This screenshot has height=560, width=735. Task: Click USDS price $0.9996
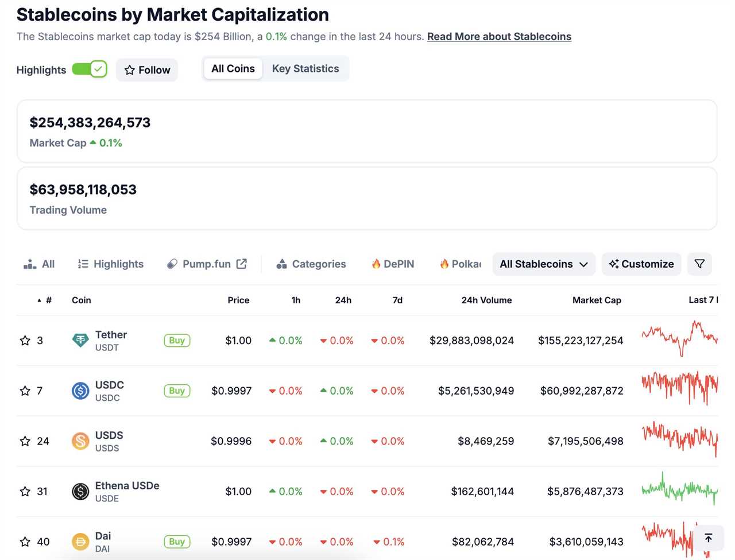tap(231, 441)
